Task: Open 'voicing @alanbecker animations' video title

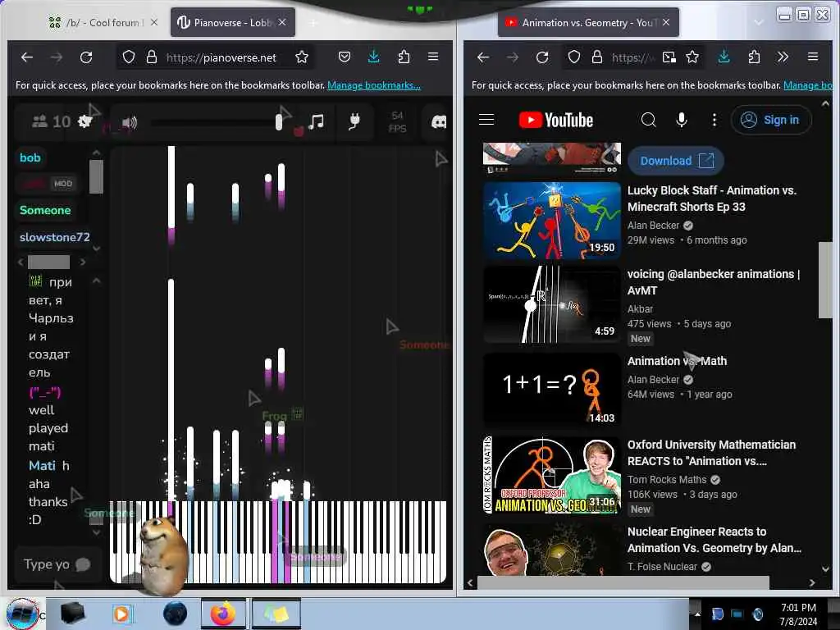Action: [713, 282]
